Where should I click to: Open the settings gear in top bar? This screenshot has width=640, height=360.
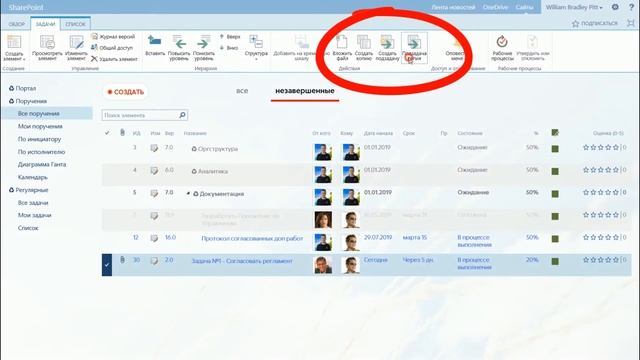point(615,7)
